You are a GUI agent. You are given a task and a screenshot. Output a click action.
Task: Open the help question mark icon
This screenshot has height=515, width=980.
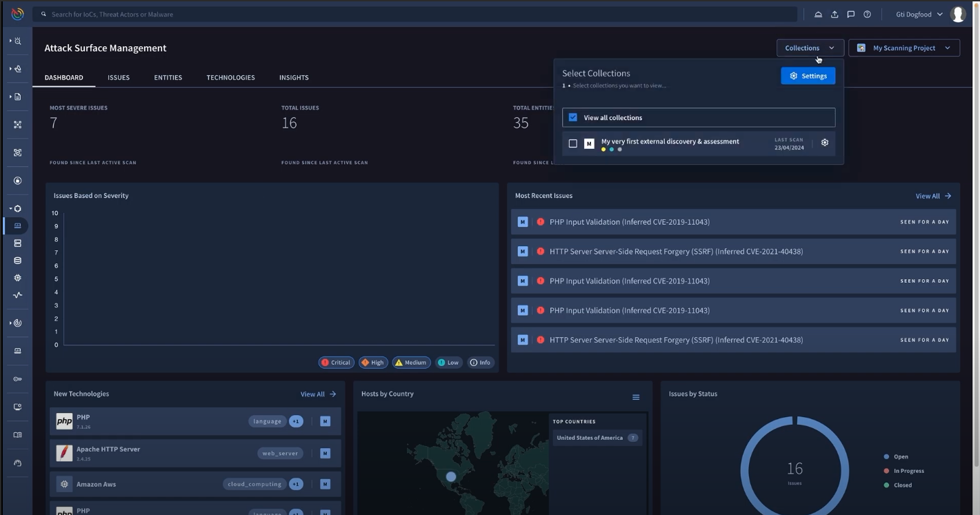point(867,14)
